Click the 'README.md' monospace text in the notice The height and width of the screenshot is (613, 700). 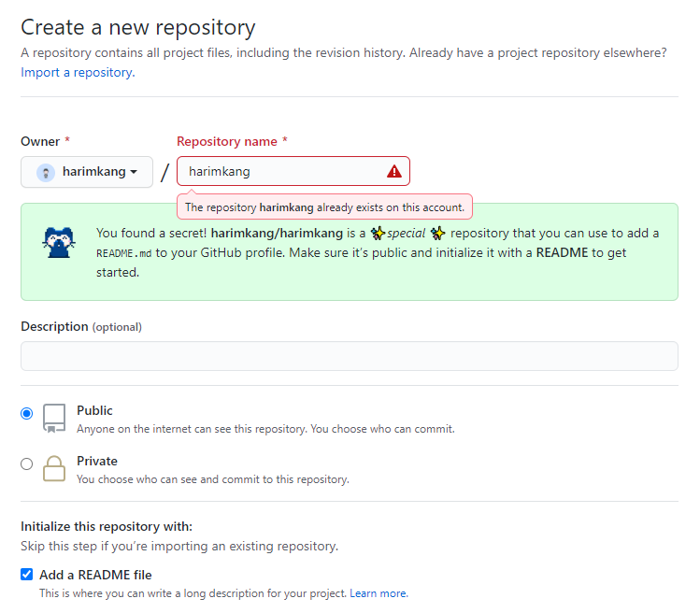123,253
